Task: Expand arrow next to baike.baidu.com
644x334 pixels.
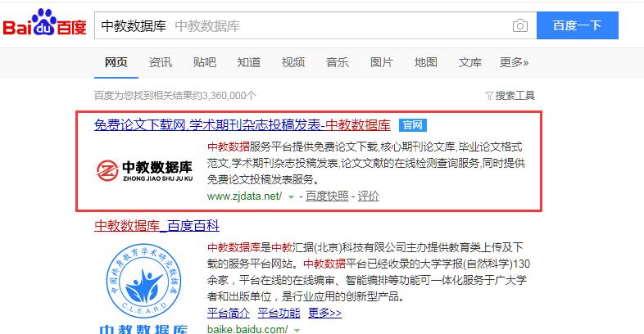Action: pyautogui.click(x=297, y=330)
